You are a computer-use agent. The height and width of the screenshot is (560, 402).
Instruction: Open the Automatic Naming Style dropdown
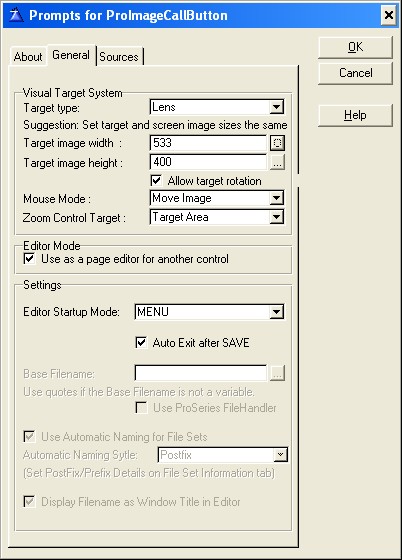[280, 455]
